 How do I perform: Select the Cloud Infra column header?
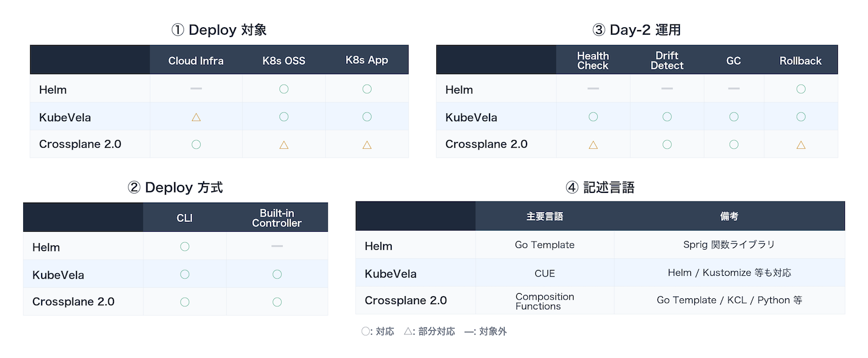196,60
